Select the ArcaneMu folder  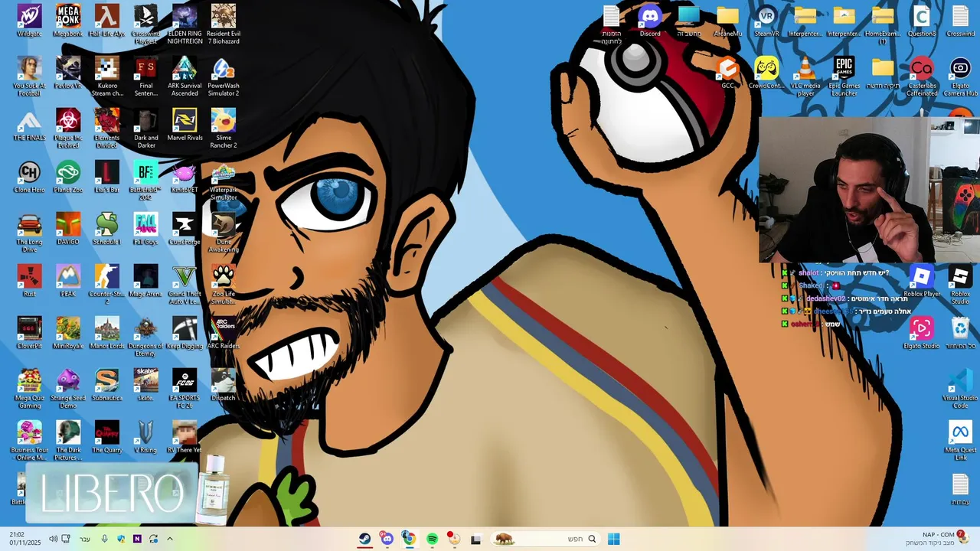pyautogui.click(x=728, y=21)
